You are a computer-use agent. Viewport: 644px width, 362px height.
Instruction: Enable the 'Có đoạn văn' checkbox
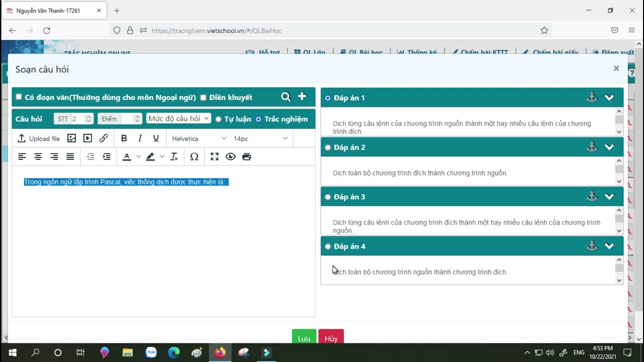click(x=19, y=97)
